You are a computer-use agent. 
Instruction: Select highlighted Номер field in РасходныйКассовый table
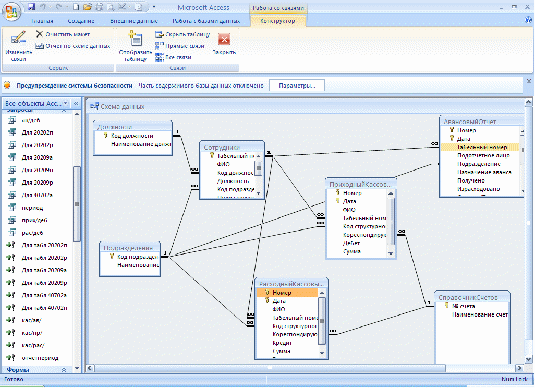tap(287, 292)
